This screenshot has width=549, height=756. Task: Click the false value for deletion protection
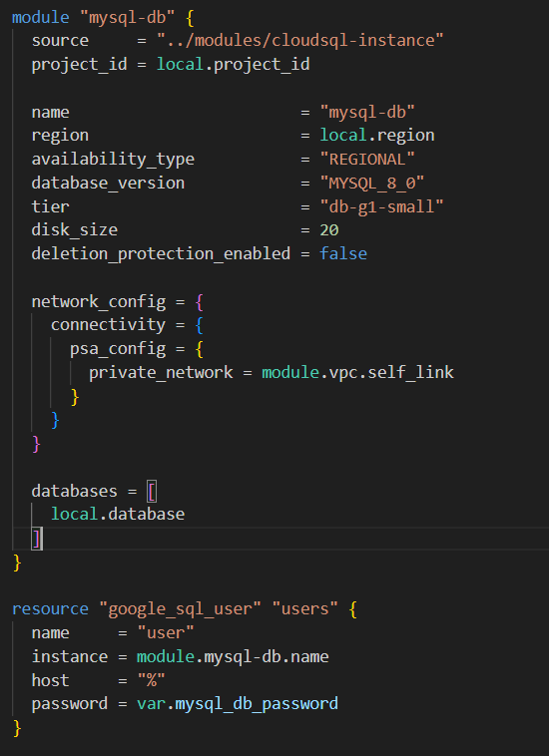click(x=343, y=253)
